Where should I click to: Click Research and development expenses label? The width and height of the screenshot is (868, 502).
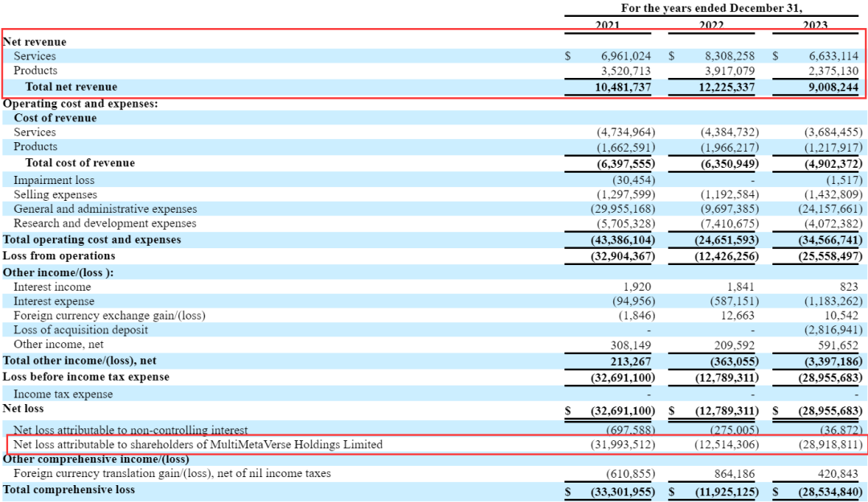pyautogui.click(x=104, y=223)
